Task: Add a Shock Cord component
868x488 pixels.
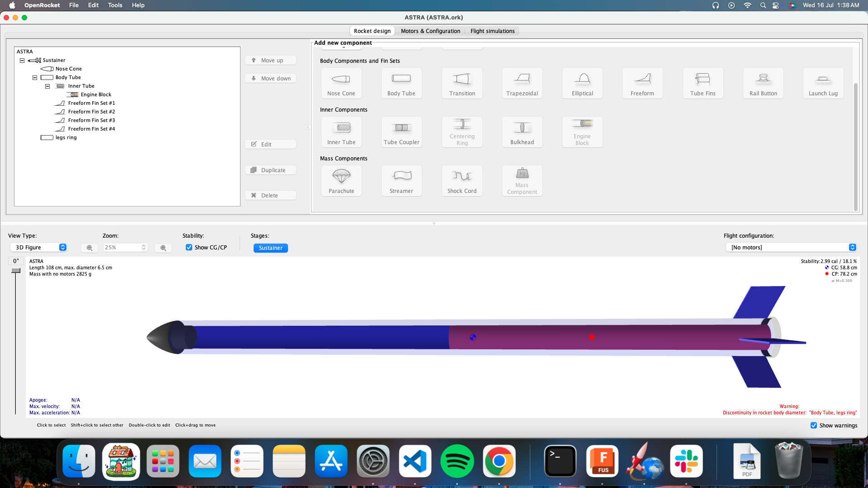Action: (462, 181)
